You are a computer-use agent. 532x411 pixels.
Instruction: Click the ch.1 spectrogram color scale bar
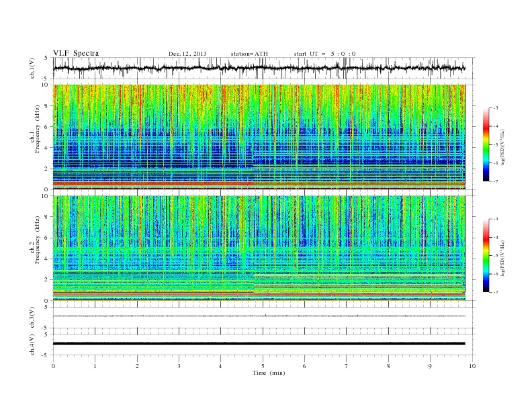point(486,144)
